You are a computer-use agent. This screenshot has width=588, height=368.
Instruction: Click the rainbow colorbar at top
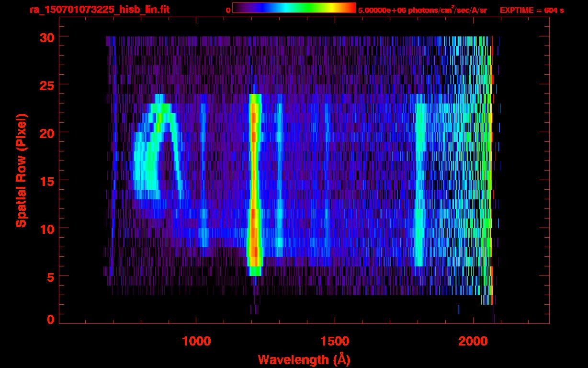[294, 8]
